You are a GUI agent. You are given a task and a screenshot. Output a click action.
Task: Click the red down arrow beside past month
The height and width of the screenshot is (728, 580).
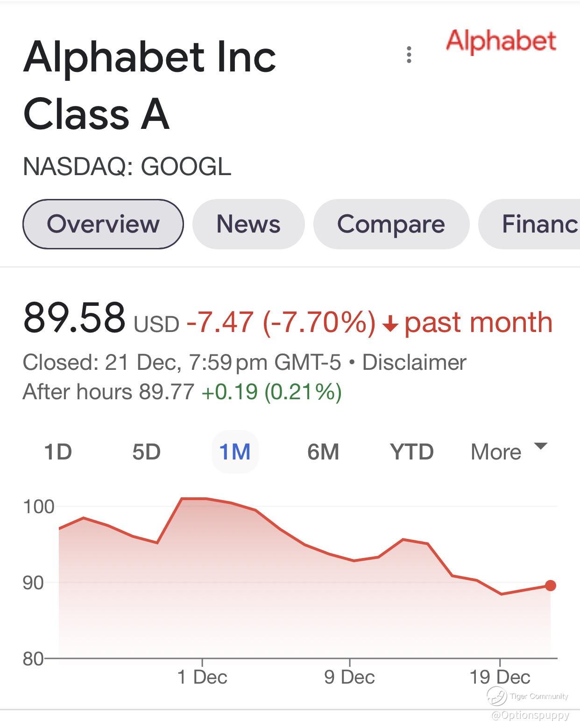390,324
